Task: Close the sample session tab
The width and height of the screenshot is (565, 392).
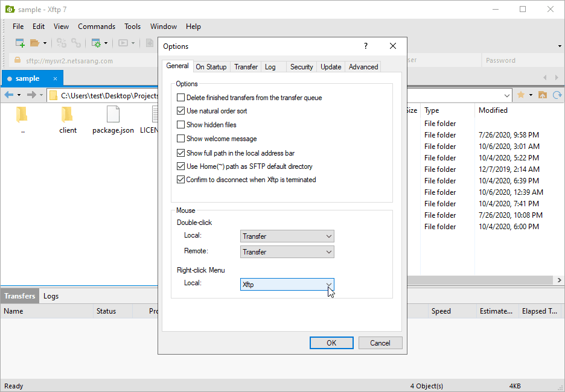Action: click(55, 78)
